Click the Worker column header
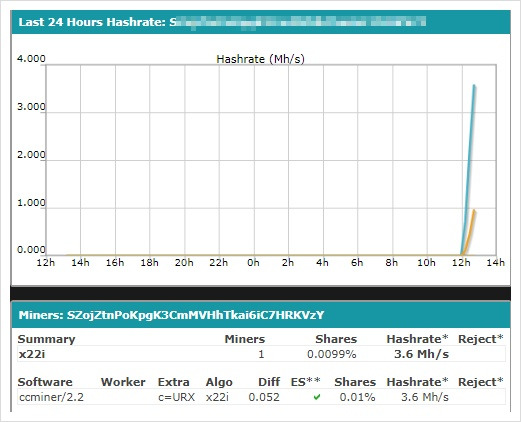This screenshot has width=521, height=422. click(123, 382)
